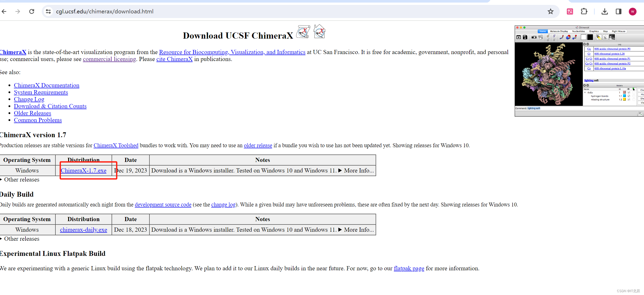Open the older release link
The image size is (644, 295).
(258, 145)
